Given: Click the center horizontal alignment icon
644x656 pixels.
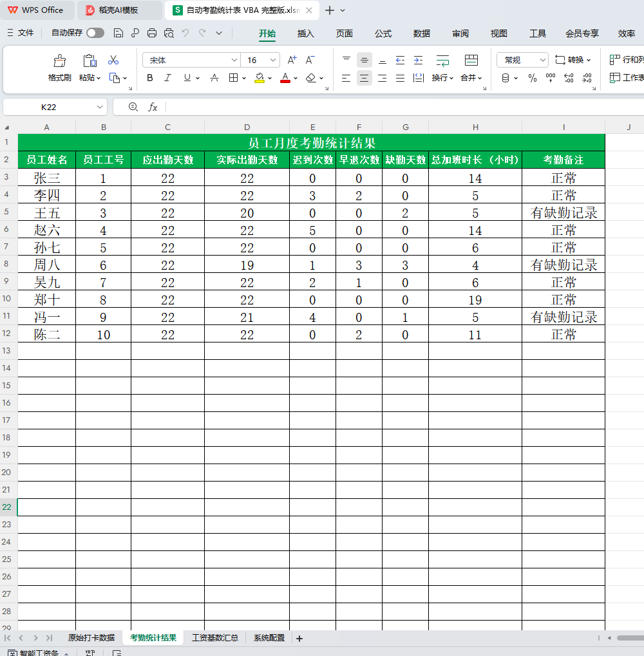Looking at the screenshot, I should tap(364, 78).
